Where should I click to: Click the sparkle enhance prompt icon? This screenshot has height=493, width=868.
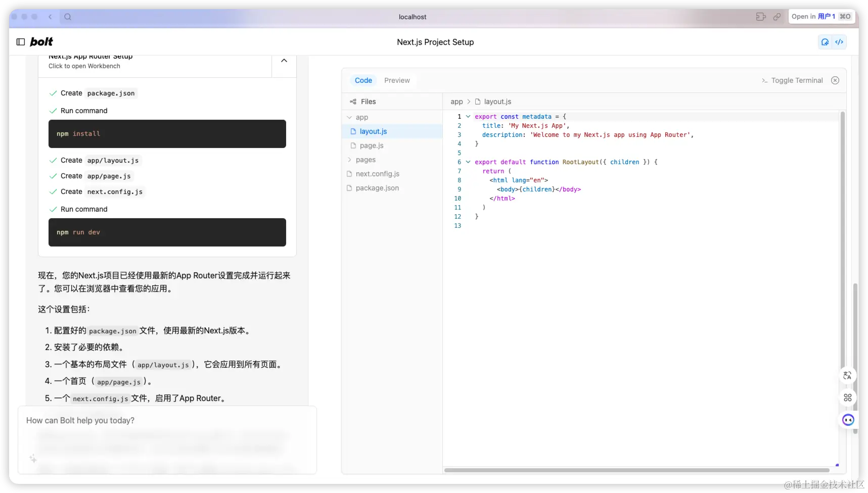pyautogui.click(x=33, y=459)
